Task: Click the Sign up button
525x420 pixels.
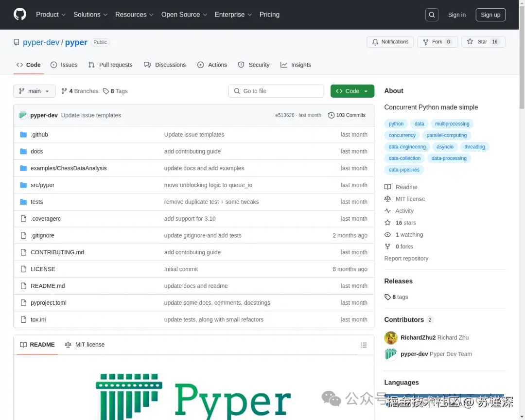Action: [490, 15]
